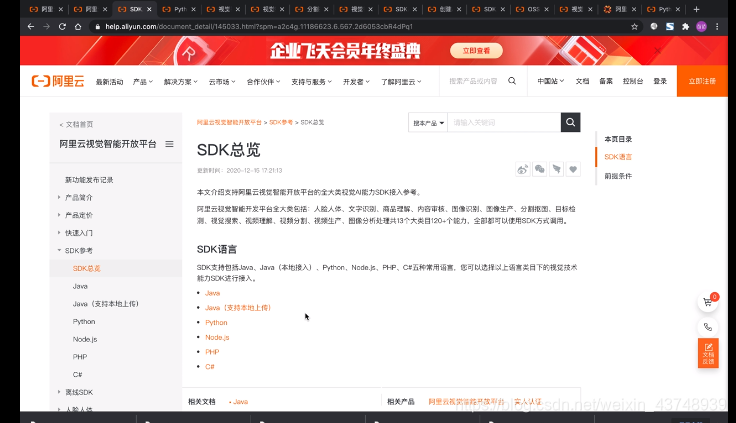Open the 合作伙伴 dropdown menu
Viewport: 736px width, 423px height.
263,82
